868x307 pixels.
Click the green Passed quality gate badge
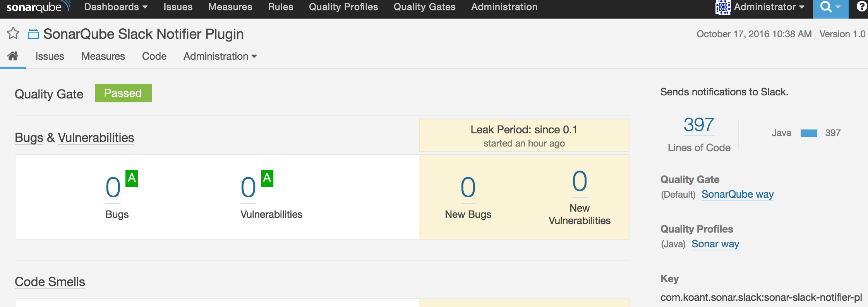(x=123, y=93)
